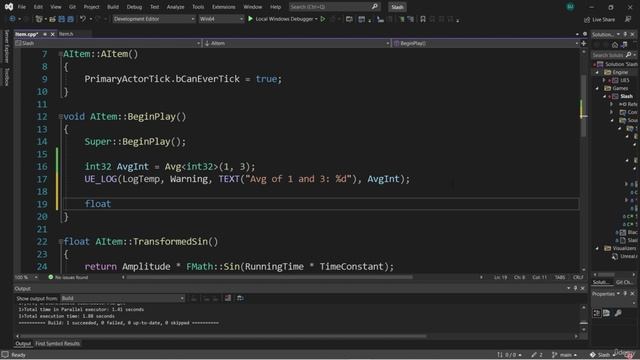Collapse the BeginPlay function outline
Image resolution: width=640 pixels, height=360 pixels.
pos(60,117)
